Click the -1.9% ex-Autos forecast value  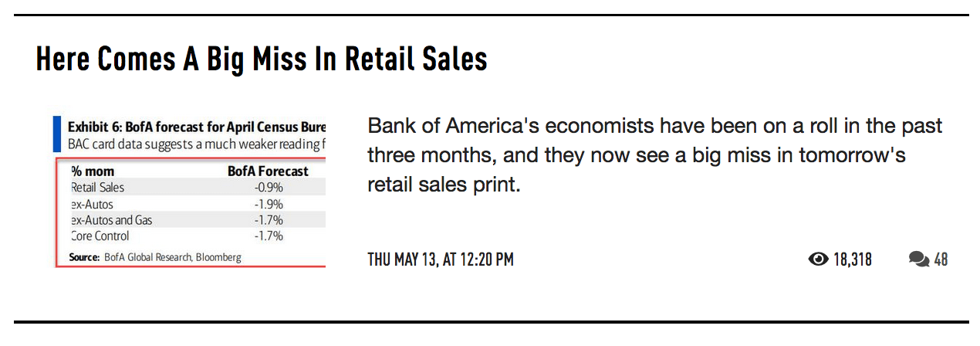click(269, 204)
